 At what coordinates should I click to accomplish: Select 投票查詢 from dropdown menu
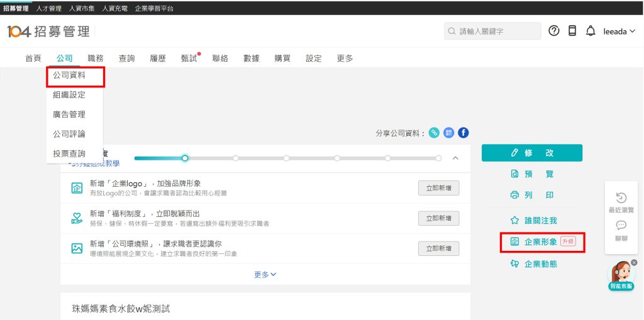pyautogui.click(x=69, y=153)
